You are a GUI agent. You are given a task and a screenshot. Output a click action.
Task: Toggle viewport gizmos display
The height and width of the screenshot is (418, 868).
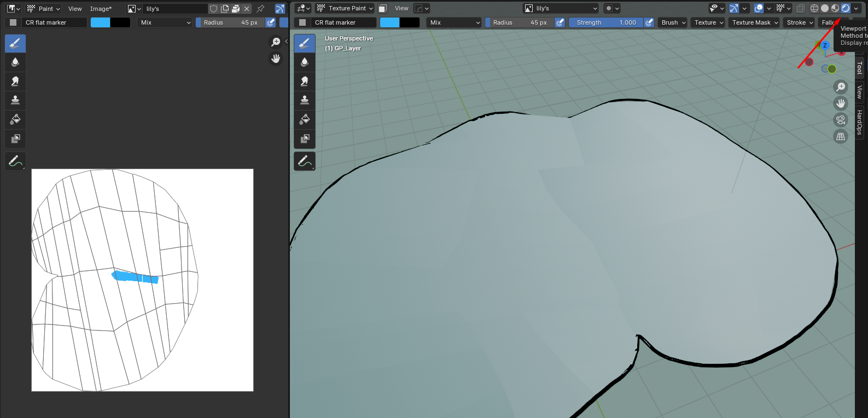coord(734,8)
